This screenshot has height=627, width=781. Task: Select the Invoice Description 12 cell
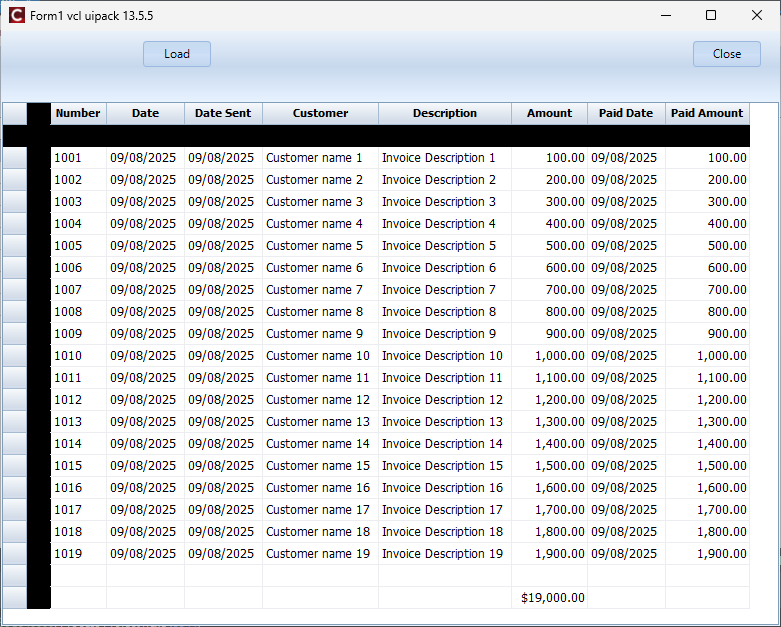pos(445,400)
